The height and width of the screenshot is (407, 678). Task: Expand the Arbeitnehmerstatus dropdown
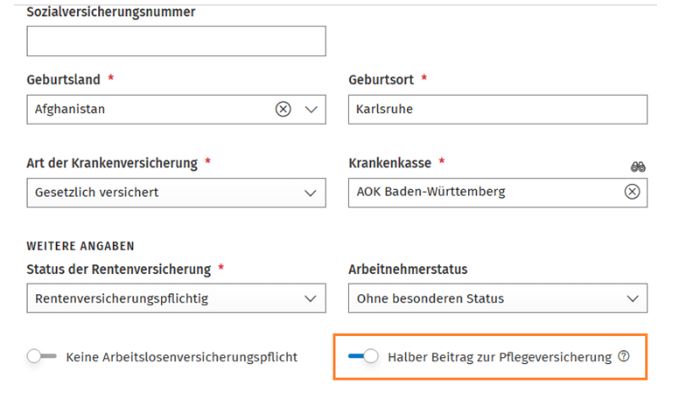[498, 298]
